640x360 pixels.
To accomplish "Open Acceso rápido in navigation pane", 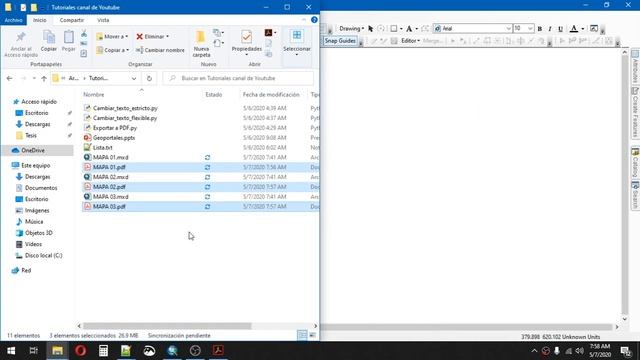I will point(39,102).
